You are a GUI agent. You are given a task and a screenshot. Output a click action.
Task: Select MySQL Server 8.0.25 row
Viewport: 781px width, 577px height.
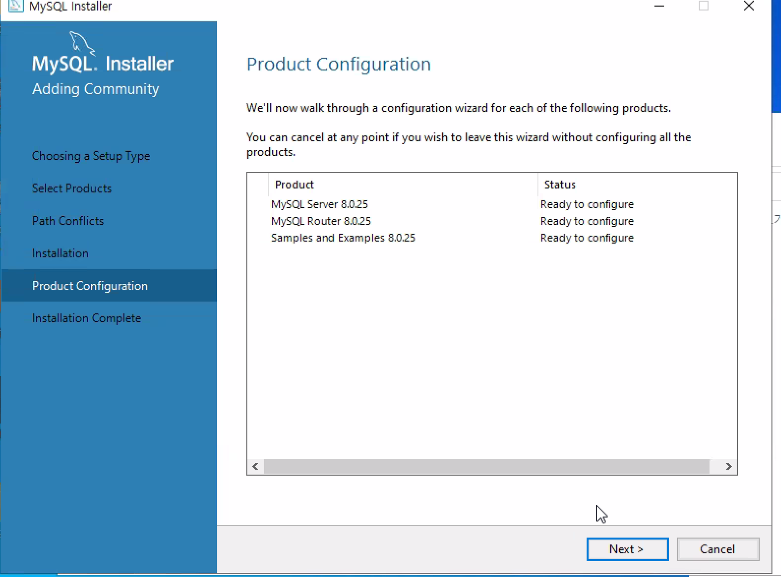click(492, 204)
